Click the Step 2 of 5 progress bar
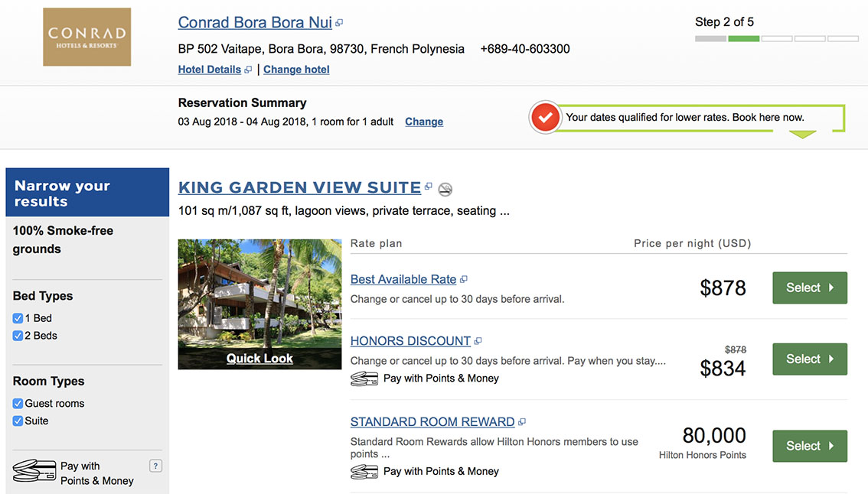This screenshot has height=494, width=868. [x=777, y=39]
